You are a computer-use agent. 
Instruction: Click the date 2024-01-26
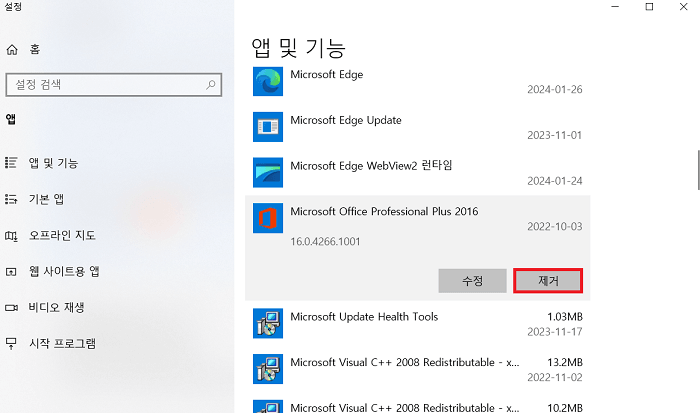point(555,89)
